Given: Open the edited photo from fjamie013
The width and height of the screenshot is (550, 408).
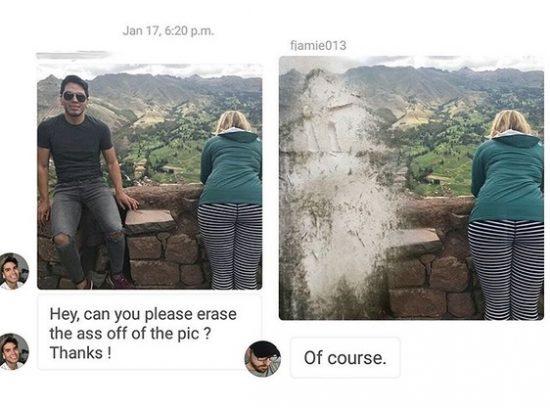Looking at the screenshot, I should click(x=411, y=188).
